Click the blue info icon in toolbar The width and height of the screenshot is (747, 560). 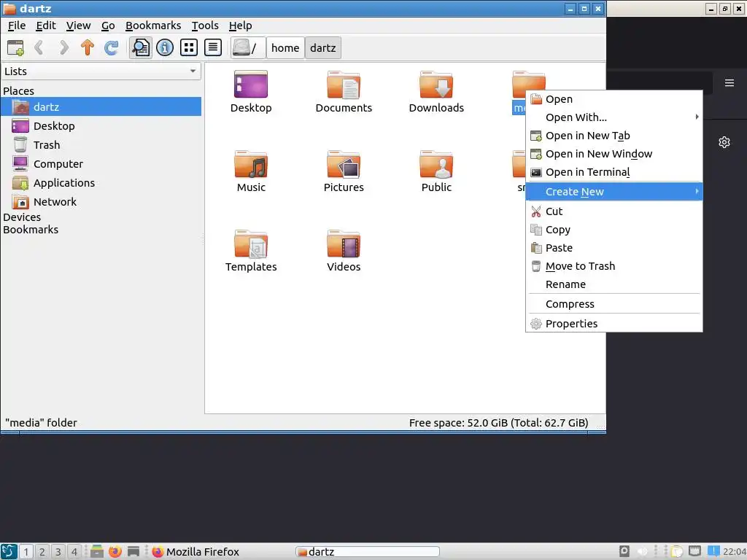(165, 47)
